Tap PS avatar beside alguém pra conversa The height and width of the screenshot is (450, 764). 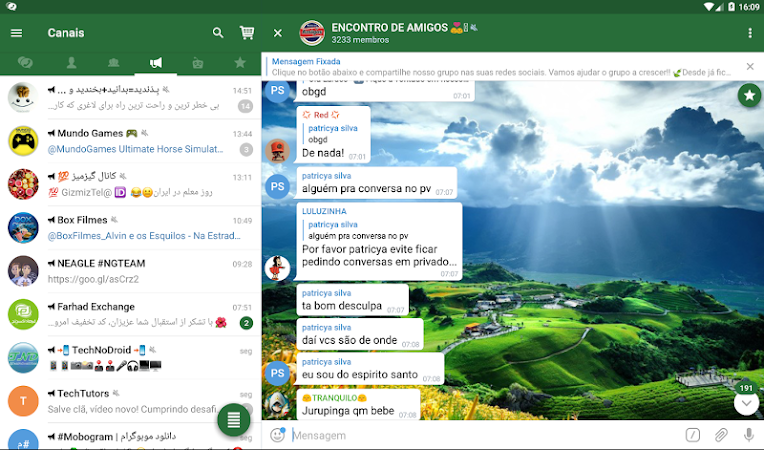point(277,186)
